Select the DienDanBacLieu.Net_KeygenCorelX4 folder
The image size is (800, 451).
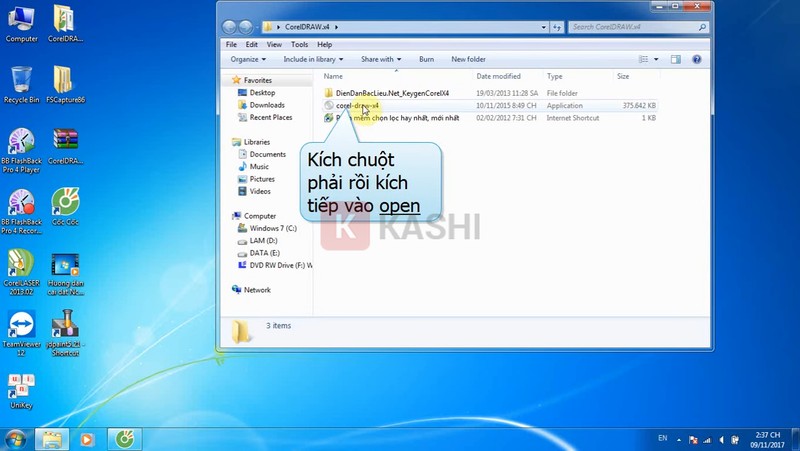(387, 93)
